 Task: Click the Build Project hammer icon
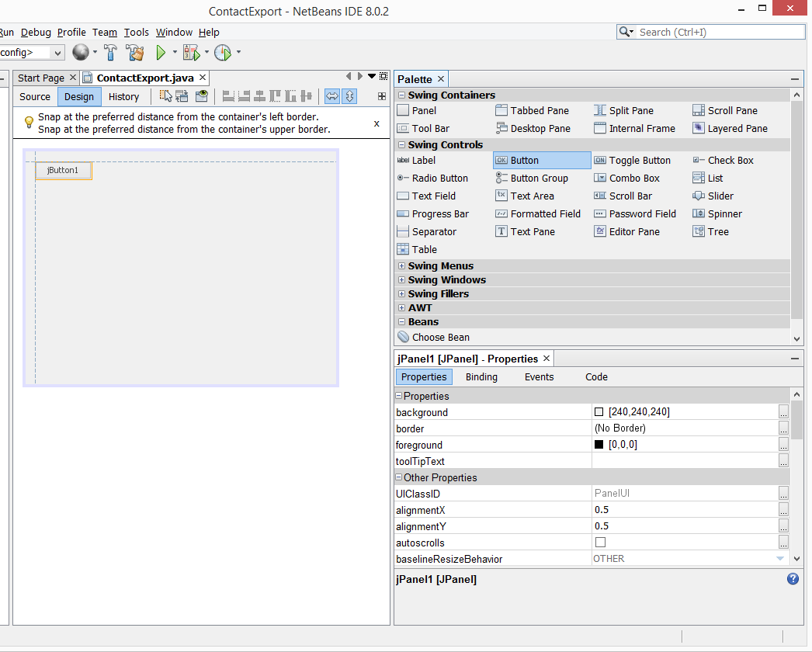coord(110,53)
